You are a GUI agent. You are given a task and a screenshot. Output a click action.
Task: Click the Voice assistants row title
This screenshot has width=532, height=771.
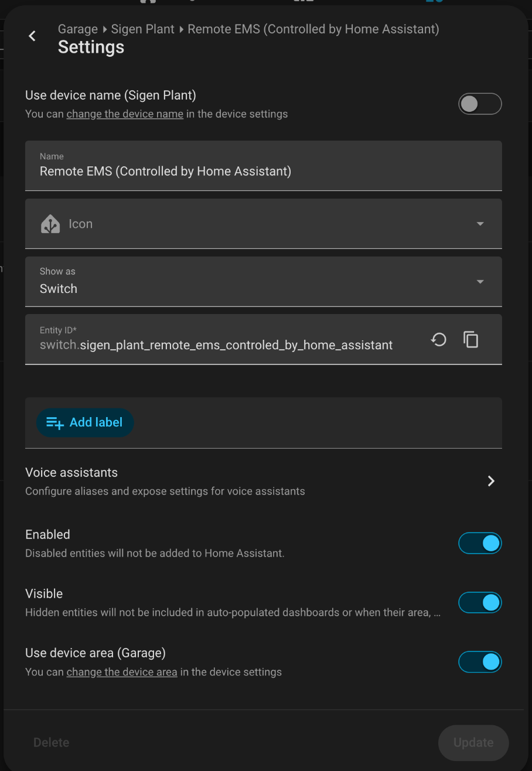point(71,472)
